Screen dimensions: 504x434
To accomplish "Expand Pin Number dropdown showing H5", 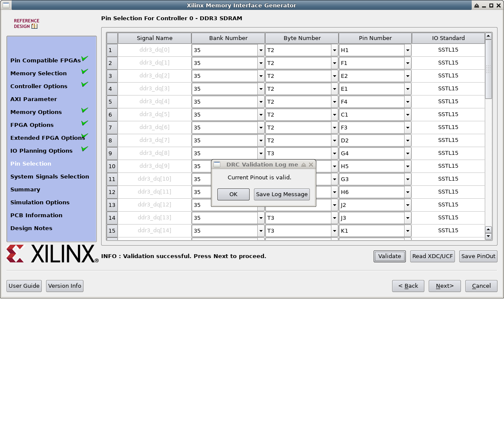I will pos(408,166).
